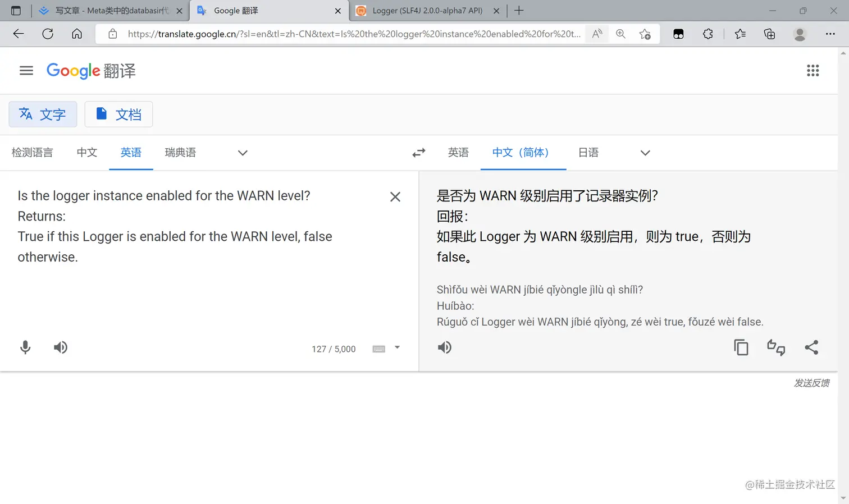Close the Google 翻译 tab

(337, 11)
